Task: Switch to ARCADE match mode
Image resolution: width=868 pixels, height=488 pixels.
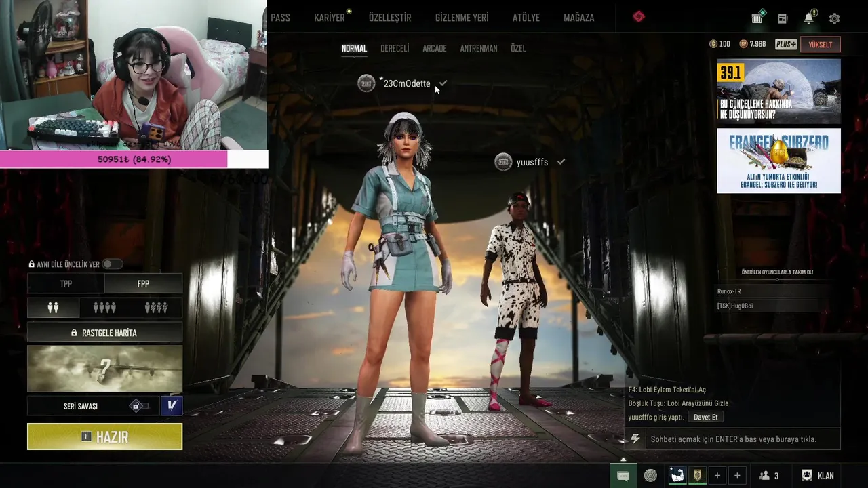Action: pyautogui.click(x=435, y=49)
